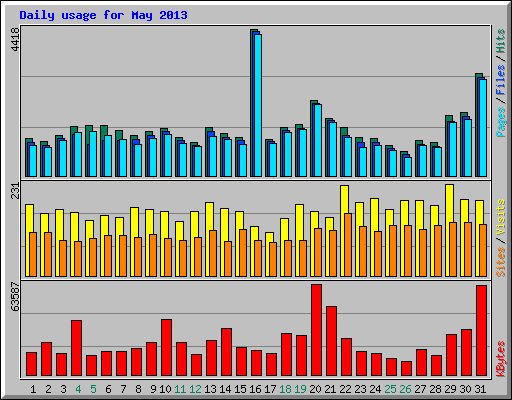Click the 'Files' legend label

(x=501, y=79)
